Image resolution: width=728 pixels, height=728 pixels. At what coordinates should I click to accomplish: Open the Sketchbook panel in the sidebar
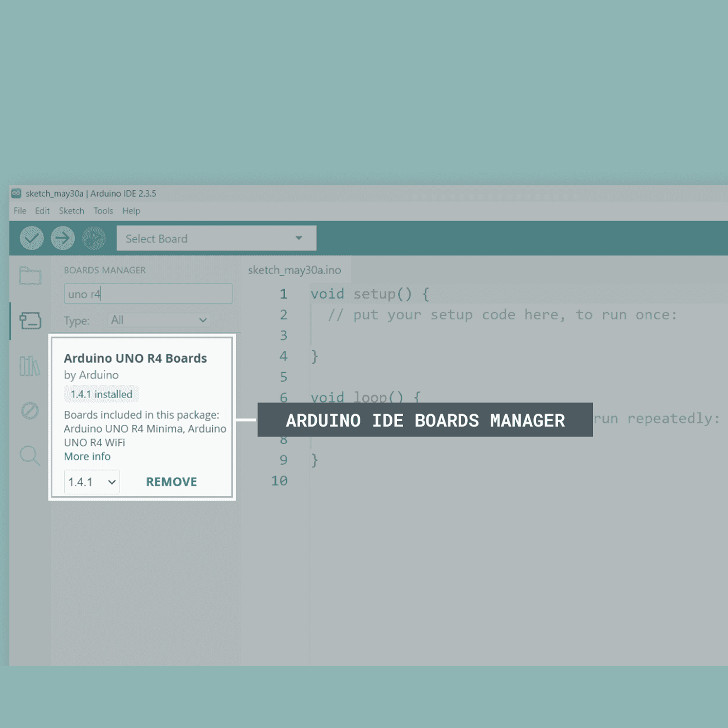click(x=29, y=275)
